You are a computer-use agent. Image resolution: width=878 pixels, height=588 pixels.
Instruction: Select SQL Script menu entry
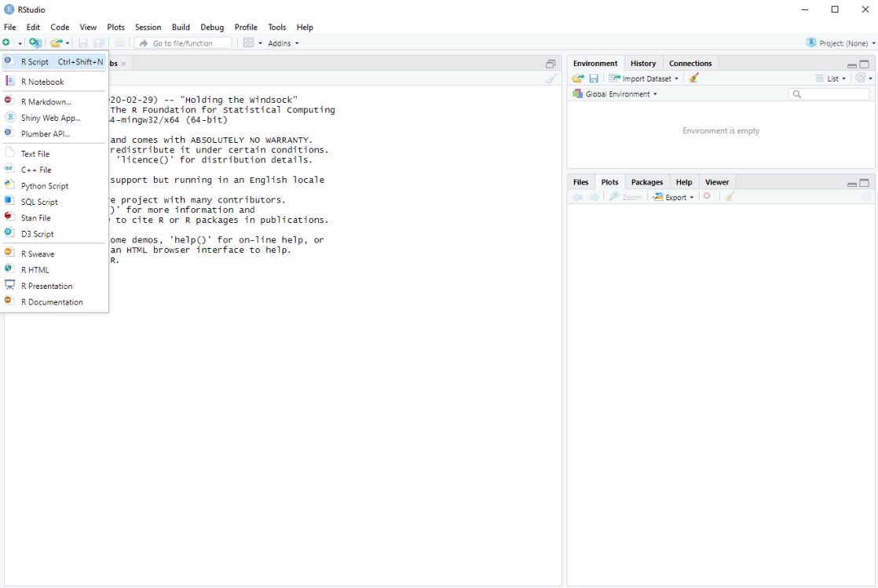(x=53, y=203)
